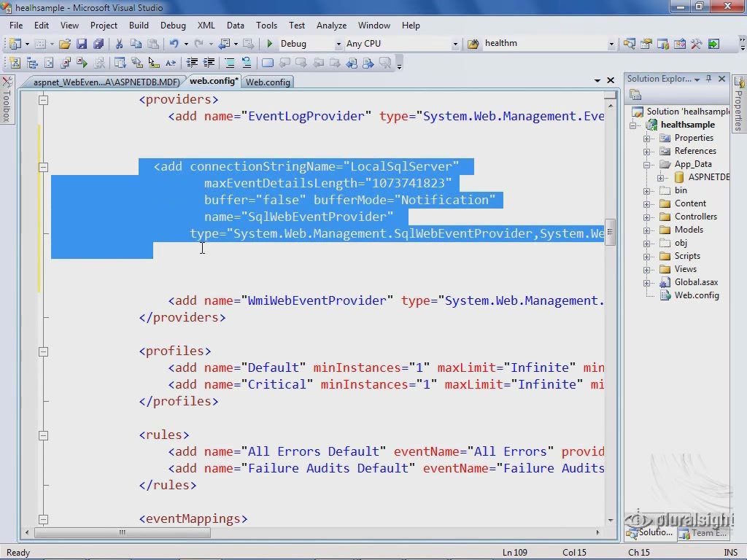Click the Cut scissors icon

click(x=119, y=44)
